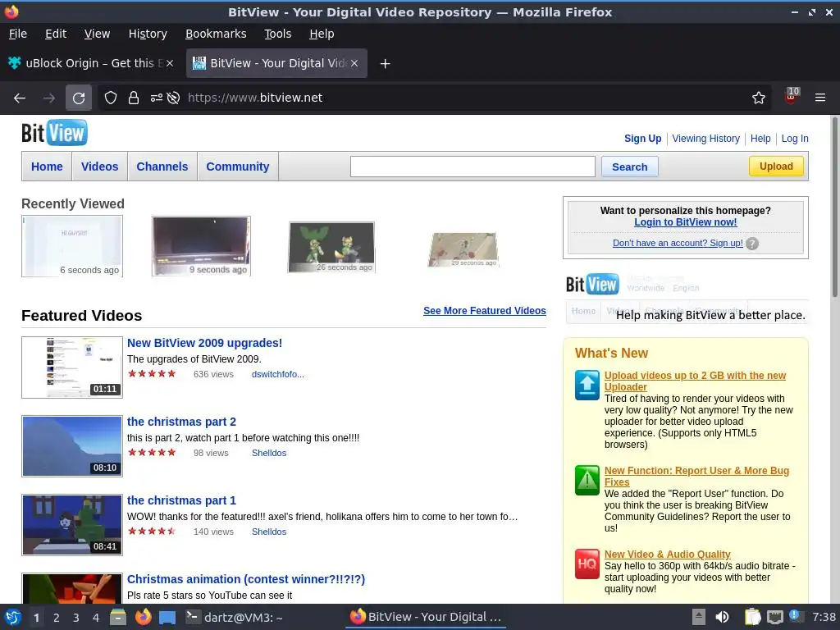The width and height of the screenshot is (840, 630).
Task: Switch to the uBlock Origin tab
Action: [x=91, y=63]
